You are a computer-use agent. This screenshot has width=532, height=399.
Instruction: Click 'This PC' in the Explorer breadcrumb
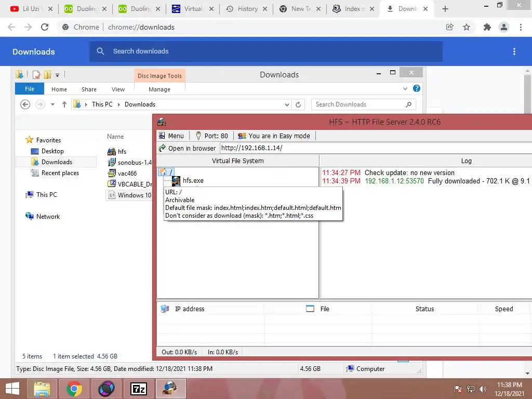click(102, 104)
